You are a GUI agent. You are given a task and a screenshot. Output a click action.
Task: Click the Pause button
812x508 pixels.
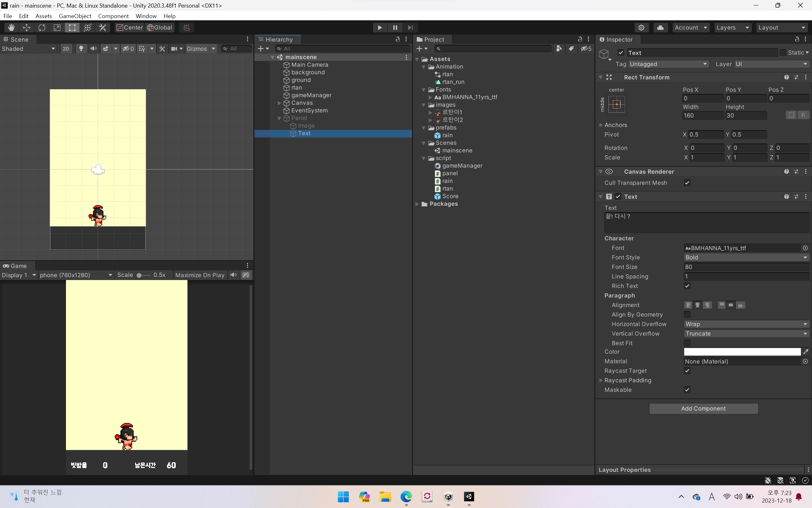pos(395,28)
